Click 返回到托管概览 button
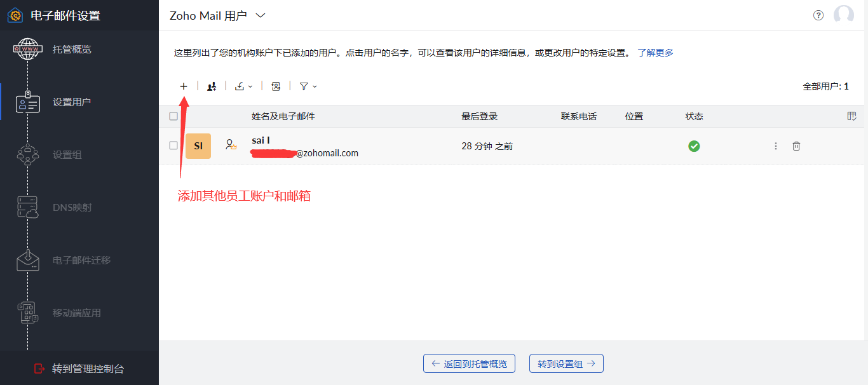Image resolution: width=868 pixels, height=385 pixels. coord(469,363)
